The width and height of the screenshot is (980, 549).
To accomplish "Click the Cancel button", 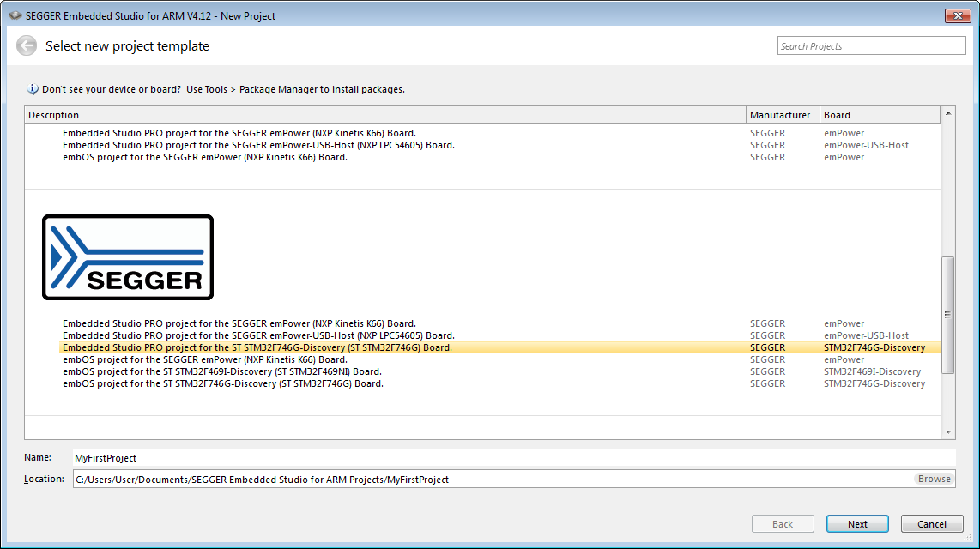I will pyautogui.click(x=931, y=524).
